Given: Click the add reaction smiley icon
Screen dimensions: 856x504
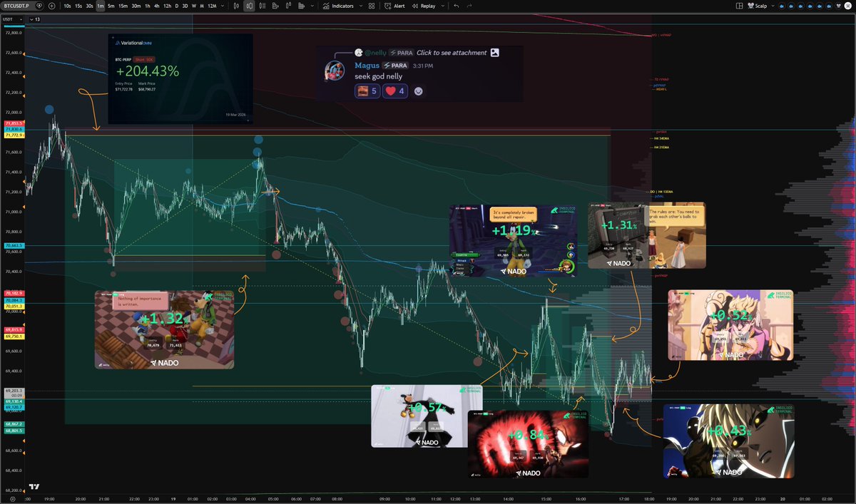Looking at the screenshot, I should click(x=419, y=91).
